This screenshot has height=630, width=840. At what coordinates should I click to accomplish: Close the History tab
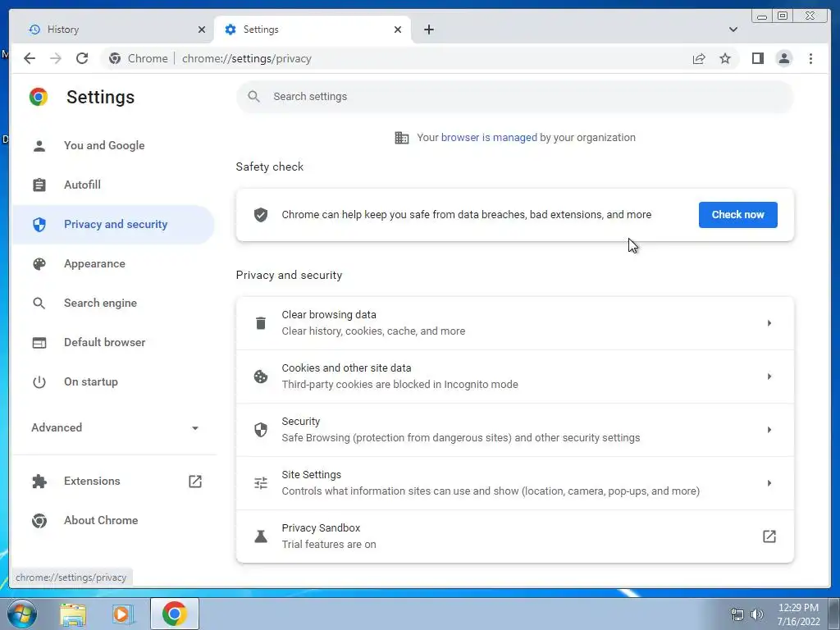click(202, 30)
